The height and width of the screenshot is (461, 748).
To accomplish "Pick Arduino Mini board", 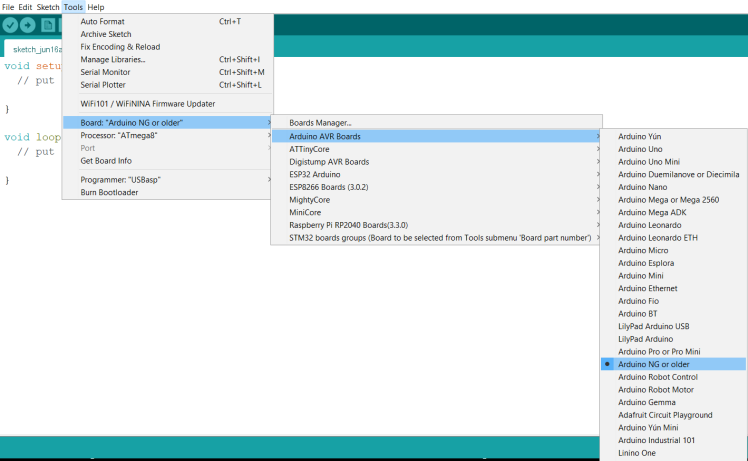I will click(x=674, y=275).
